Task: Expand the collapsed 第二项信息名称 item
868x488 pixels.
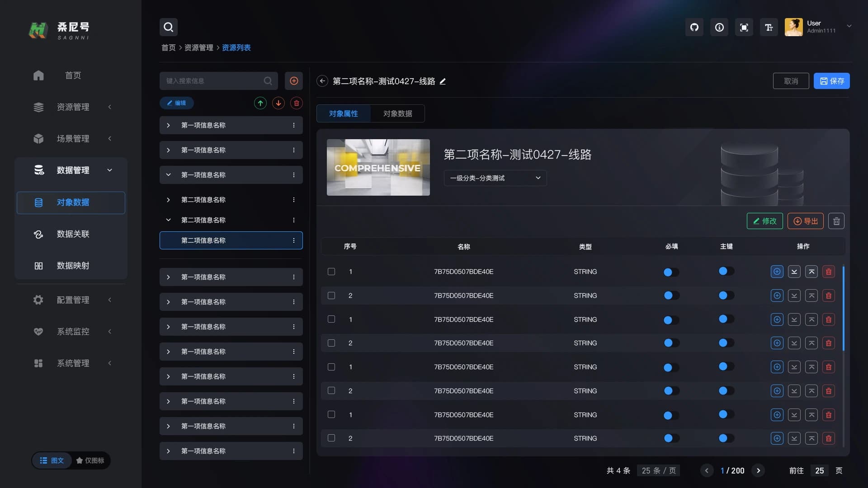Action: [x=168, y=200]
